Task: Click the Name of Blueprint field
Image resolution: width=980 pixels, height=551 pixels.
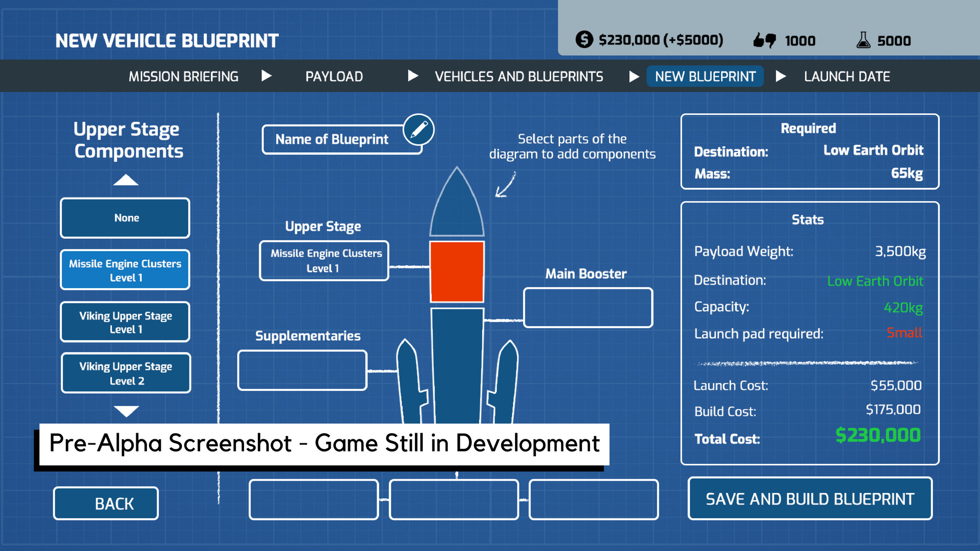Action: [332, 139]
